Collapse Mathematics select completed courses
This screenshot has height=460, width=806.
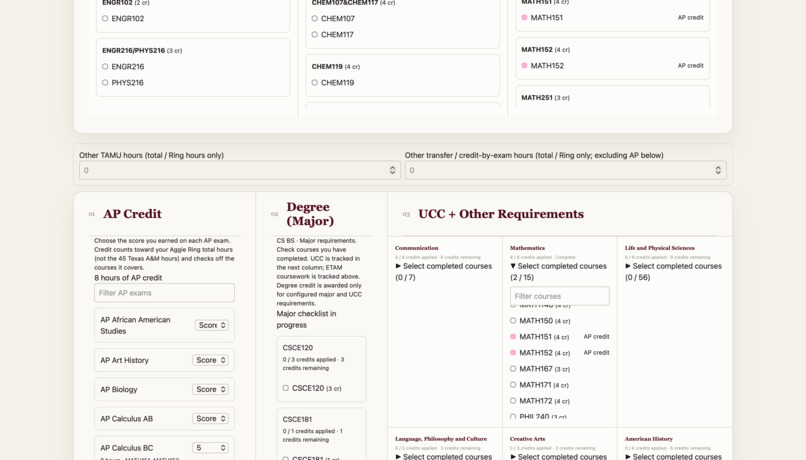[558, 271]
